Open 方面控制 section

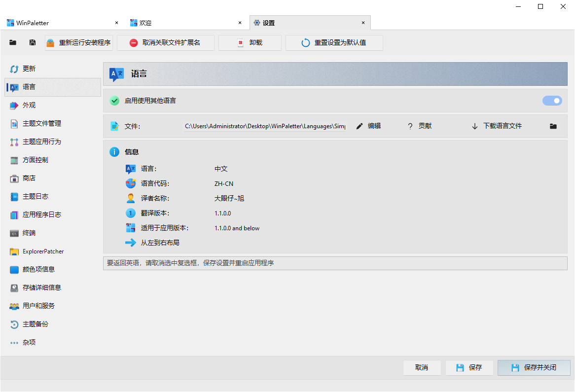53,160
